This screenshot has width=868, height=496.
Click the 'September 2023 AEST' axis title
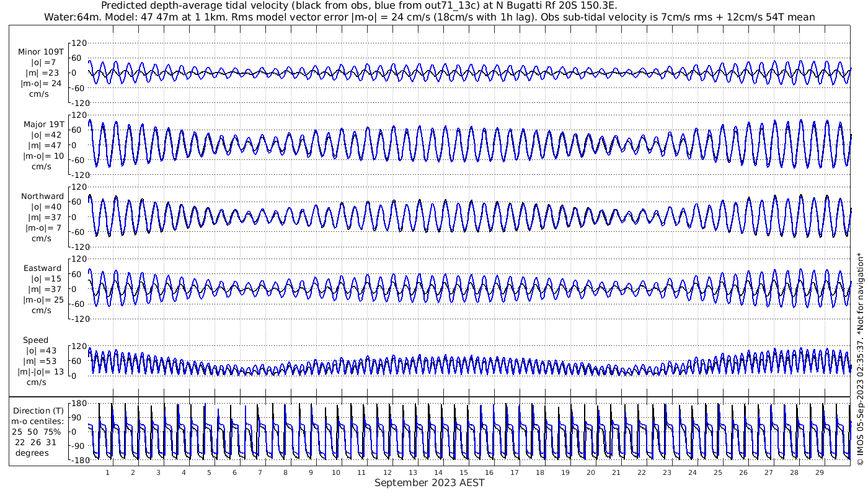[x=430, y=482]
